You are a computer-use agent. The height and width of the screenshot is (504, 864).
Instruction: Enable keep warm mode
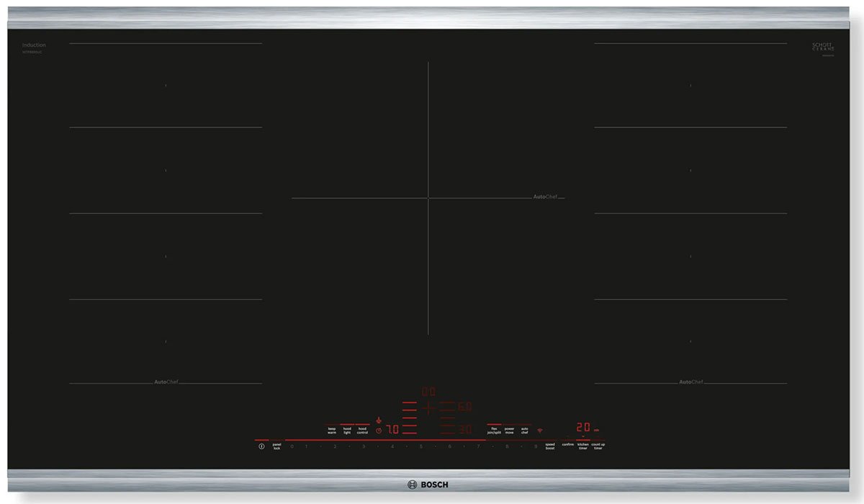pyautogui.click(x=330, y=429)
